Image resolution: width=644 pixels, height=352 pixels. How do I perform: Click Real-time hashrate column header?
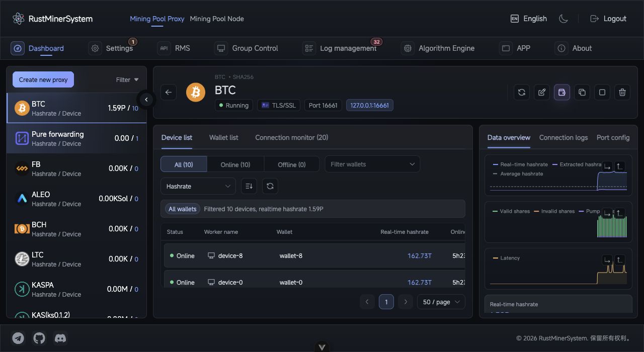tap(405, 232)
